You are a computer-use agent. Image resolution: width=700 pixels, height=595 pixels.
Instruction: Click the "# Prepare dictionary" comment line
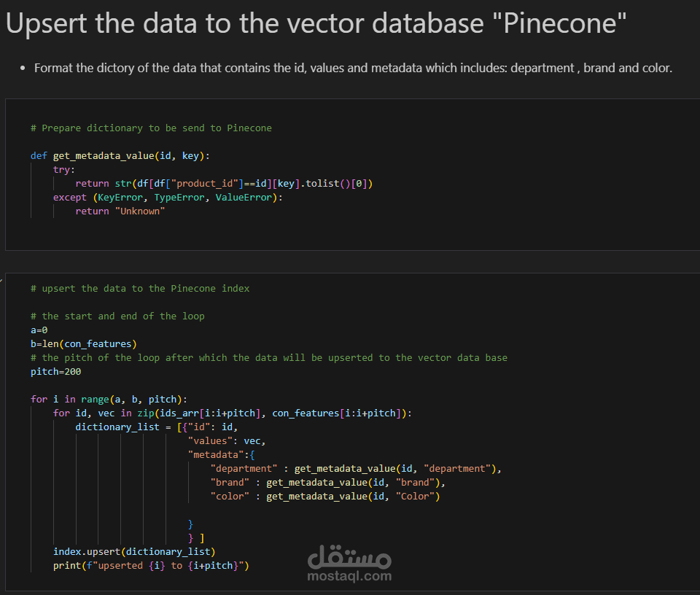pos(151,128)
